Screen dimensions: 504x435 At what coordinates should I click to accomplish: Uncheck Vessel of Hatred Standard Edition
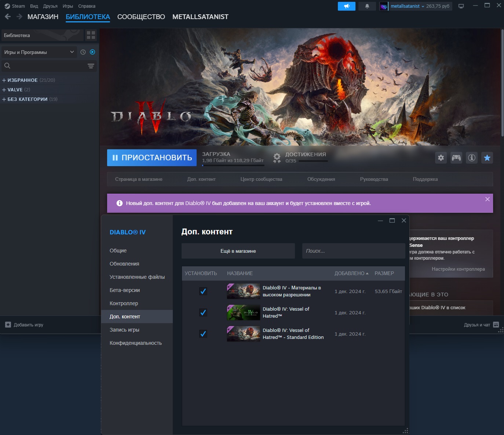tap(203, 334)
